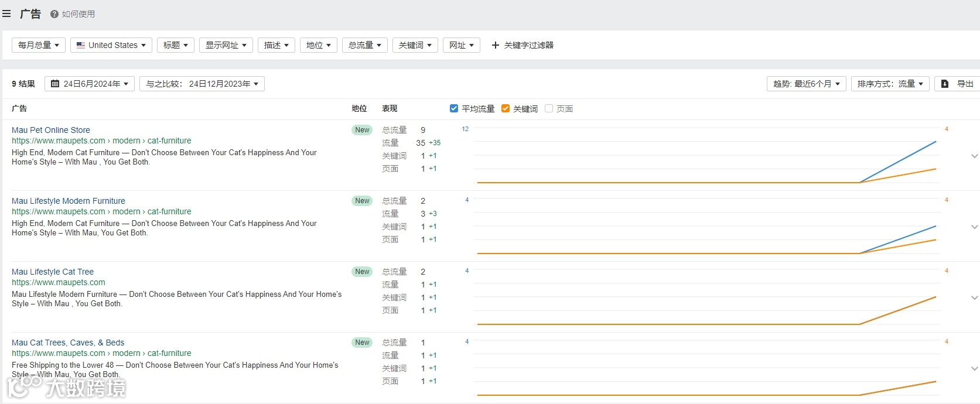Open URL under Mau Lifestyle Modern Furniture
980x404 pixels.
pos(101,211)
